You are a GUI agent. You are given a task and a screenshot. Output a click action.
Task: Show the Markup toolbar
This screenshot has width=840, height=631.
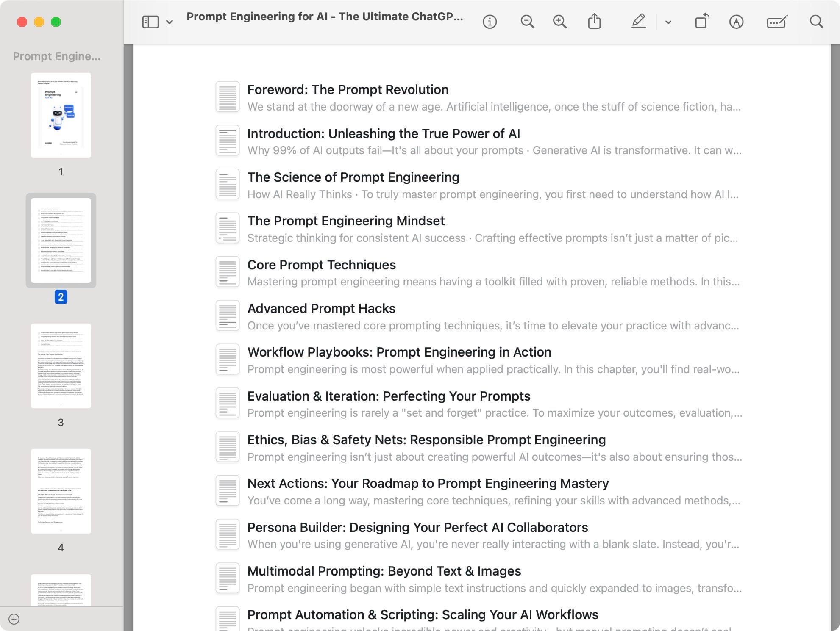click(x=736, y=22)
